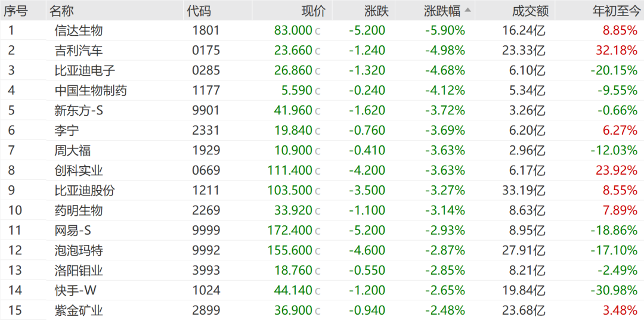Viewport: 644px width, 320px height.
Task: Open the 吉利汽车 stock name
Action: 79,51
